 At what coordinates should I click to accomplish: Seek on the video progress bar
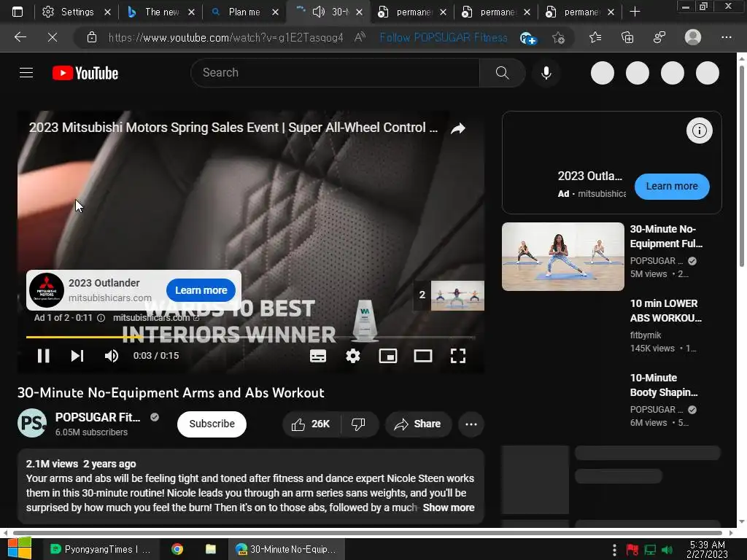(x=250, y=337)
